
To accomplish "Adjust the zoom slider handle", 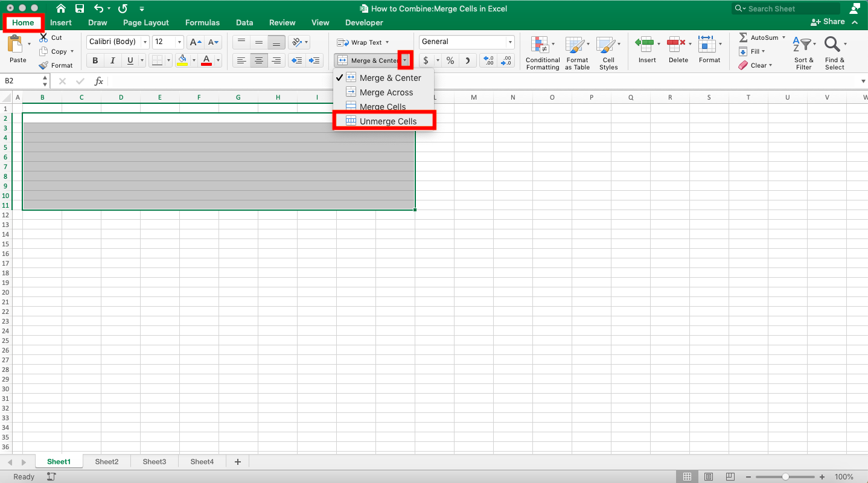I will pos(785,477).
